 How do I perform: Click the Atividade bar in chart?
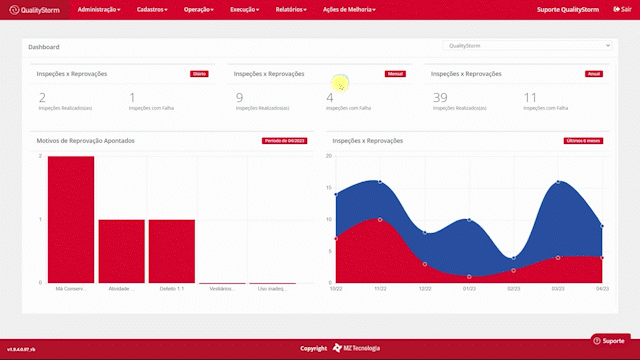pos(122,251)
